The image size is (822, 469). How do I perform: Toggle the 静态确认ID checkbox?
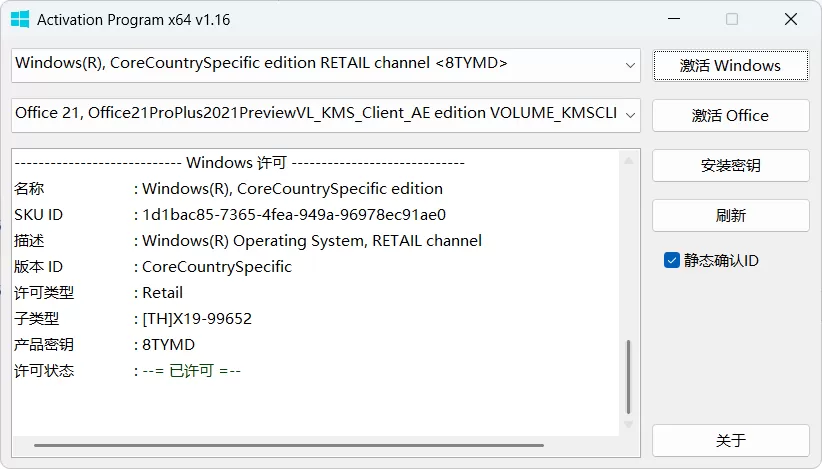tap(672, 260)
